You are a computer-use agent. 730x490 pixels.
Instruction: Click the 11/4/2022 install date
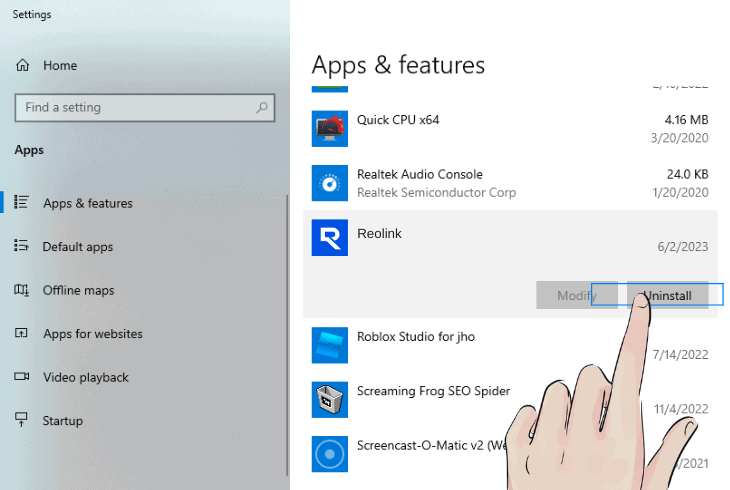coord(681,409)
